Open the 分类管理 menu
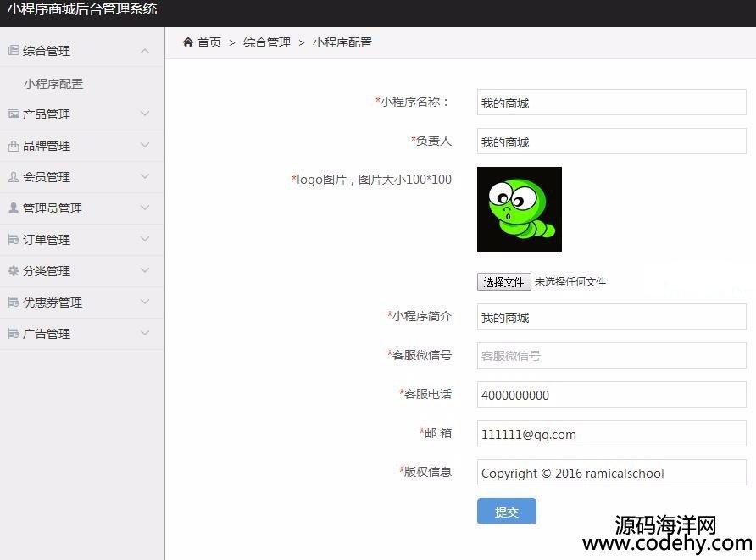The width and height of the screenshot is (756, 560). click(x=82, y=271)
